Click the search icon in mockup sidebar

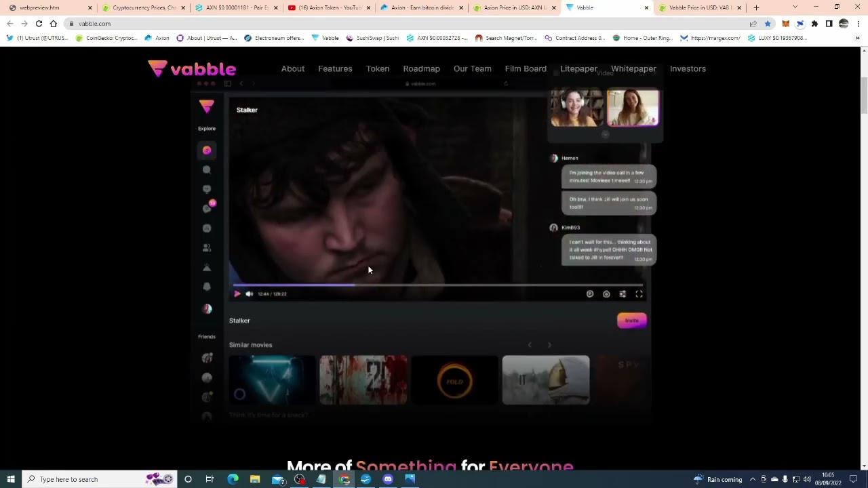point(207,170)
